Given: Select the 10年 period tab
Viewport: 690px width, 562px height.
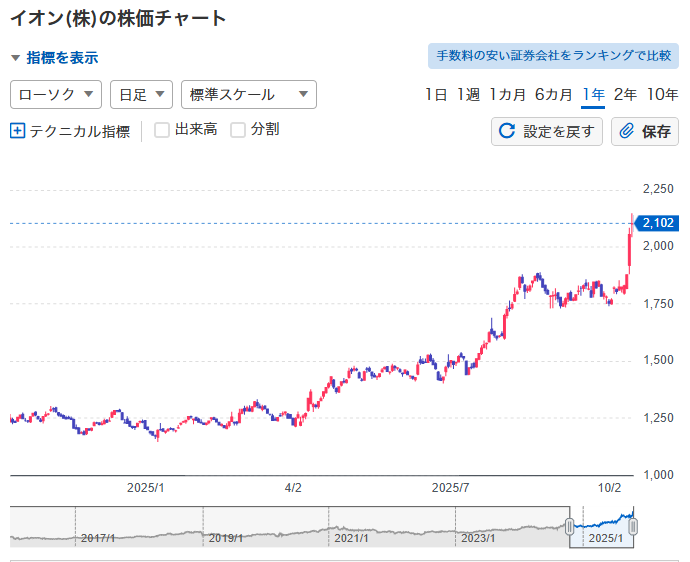Looking at the screenshot, I should 662,95.
